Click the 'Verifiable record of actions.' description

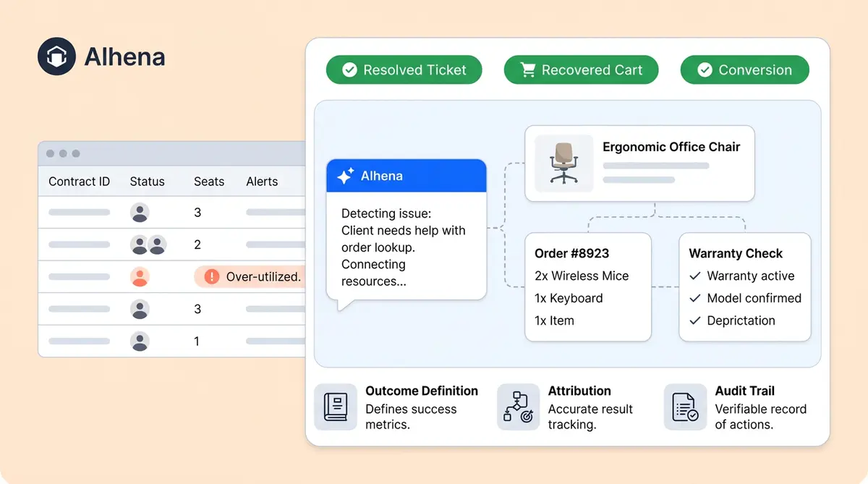pyautogui.click(x=760, y=417)
